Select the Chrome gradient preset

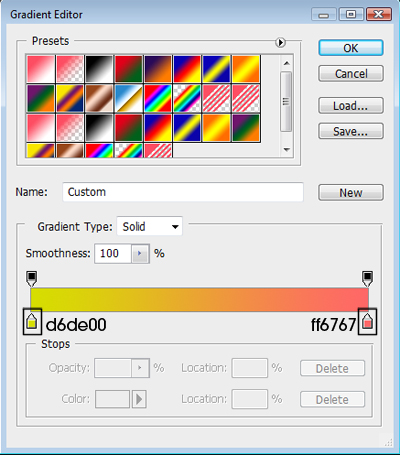(x=128, y=98)
